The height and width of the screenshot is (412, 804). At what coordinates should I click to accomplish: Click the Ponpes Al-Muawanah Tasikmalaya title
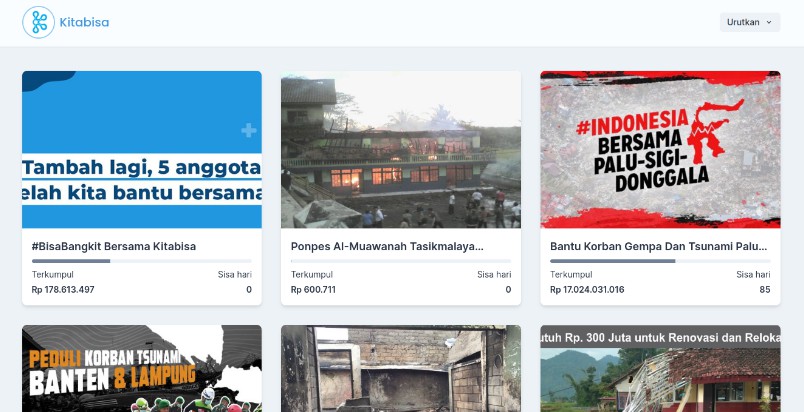[387, 246]
